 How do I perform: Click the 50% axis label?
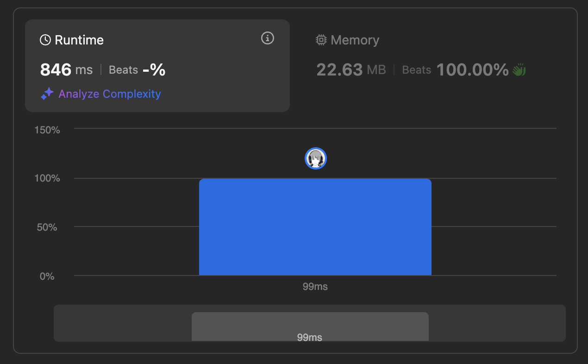coord(47,227)
